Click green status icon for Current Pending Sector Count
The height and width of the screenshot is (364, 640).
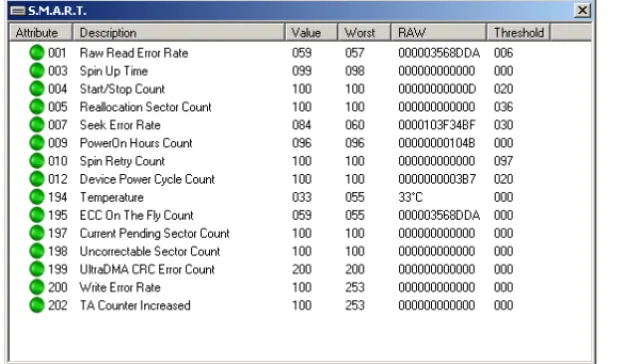click(x=37, y=233)
